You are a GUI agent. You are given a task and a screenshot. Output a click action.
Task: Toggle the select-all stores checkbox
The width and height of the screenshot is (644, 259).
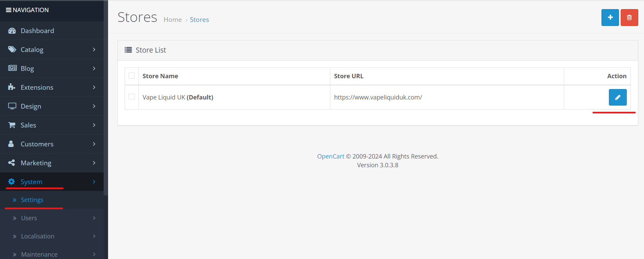[x=132, y=76]
